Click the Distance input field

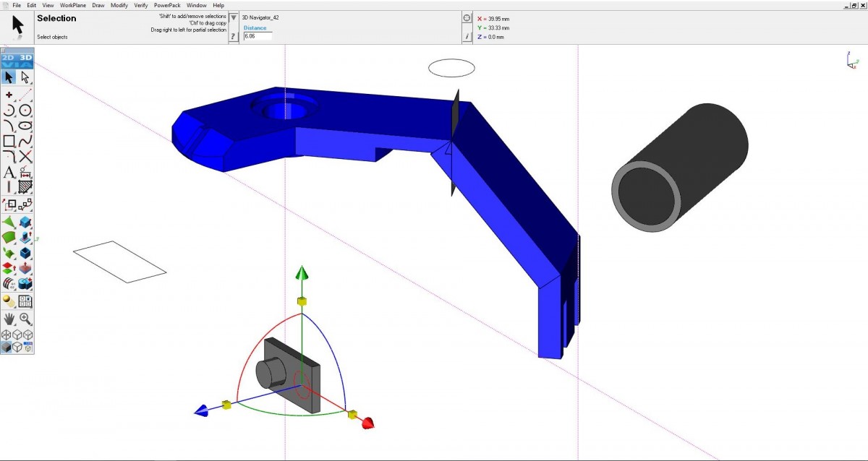(258, 36)
